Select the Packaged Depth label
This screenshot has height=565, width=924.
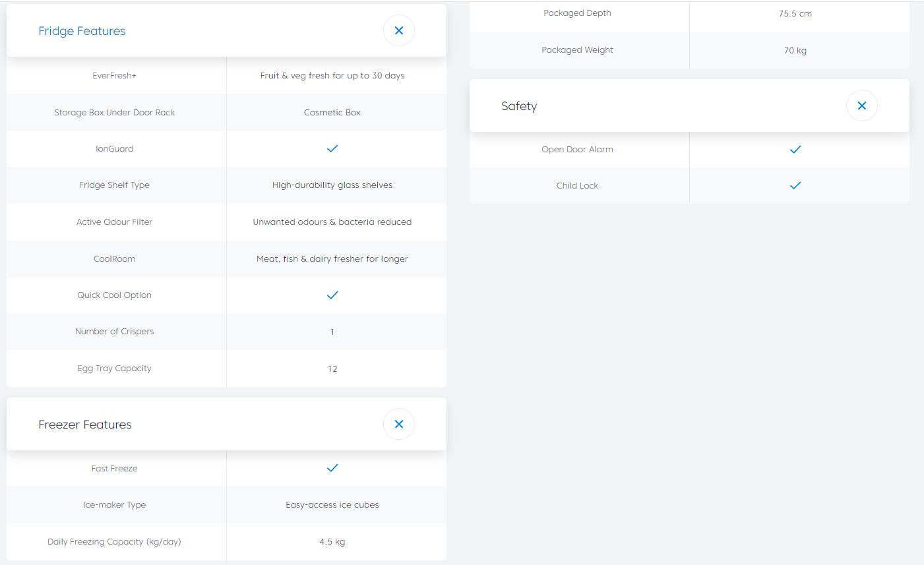(x=577, y=13)
